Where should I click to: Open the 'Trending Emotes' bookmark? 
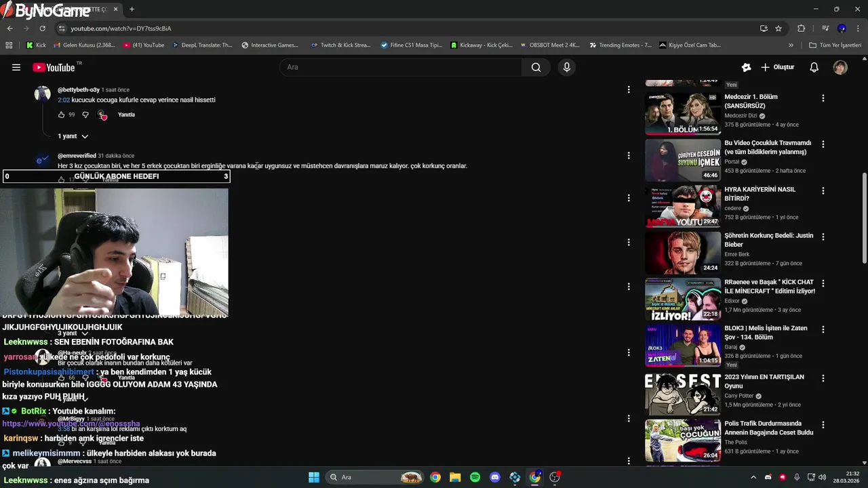tap(620, 45)
